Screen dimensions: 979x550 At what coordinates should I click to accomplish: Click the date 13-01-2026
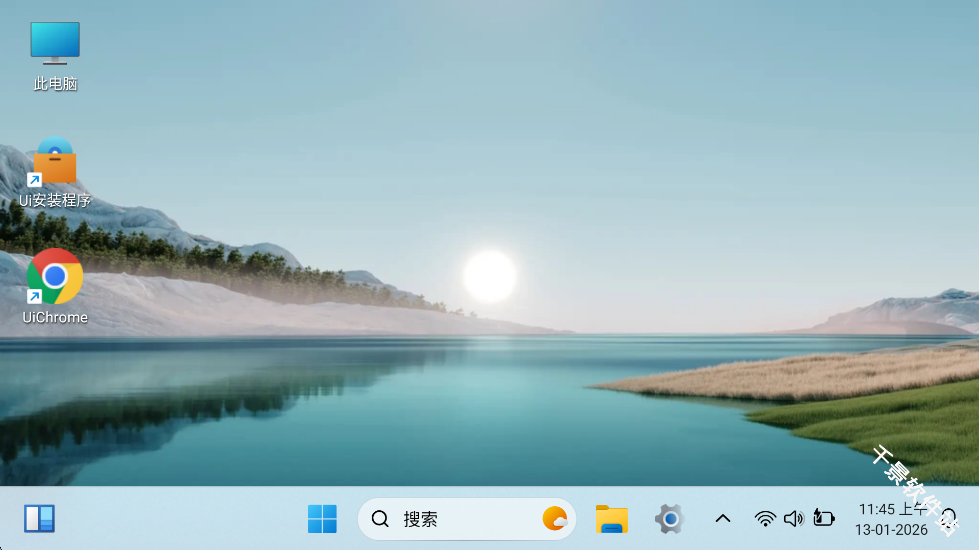[891, 530]
